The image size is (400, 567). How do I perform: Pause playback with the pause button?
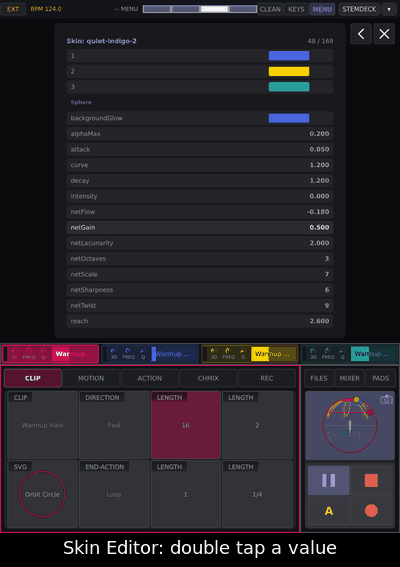click(328, 480)
